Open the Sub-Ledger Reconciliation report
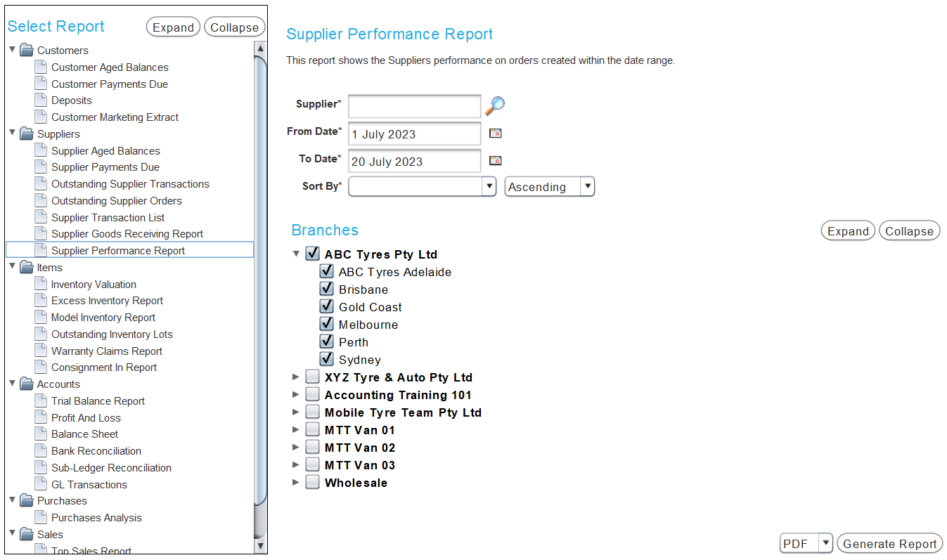Screen dimensions: 947x560 pos(111,468)
